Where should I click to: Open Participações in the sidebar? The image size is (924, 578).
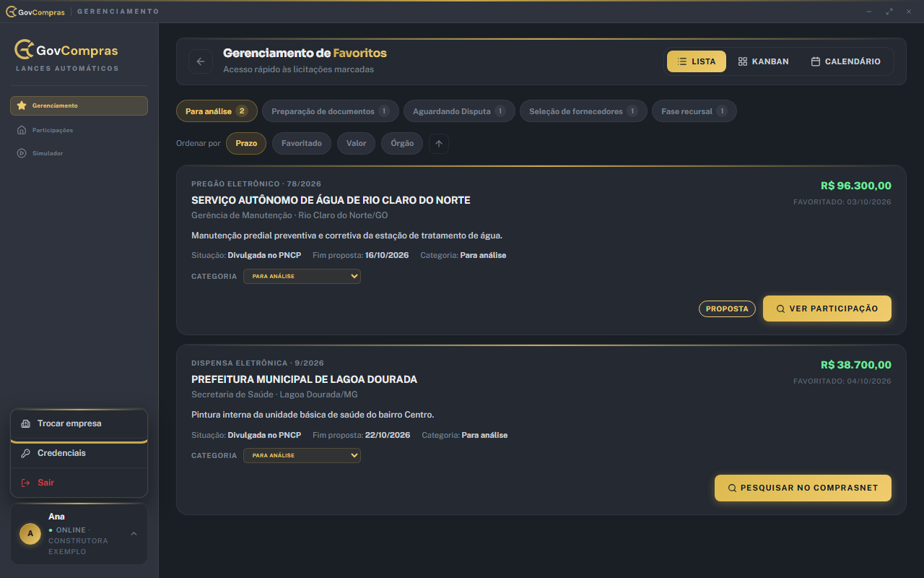click(79, 130)
